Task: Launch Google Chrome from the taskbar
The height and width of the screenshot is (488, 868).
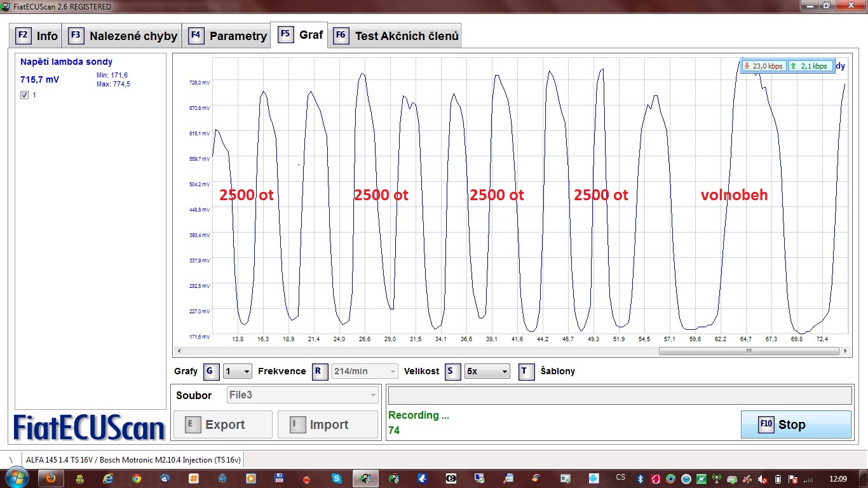Action: [x=137, y=478]
